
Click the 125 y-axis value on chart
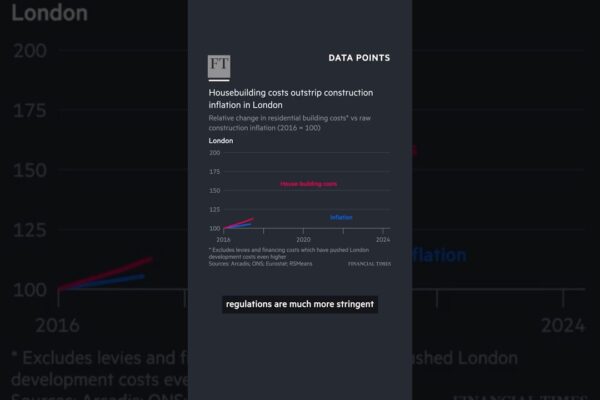[214, 210]
